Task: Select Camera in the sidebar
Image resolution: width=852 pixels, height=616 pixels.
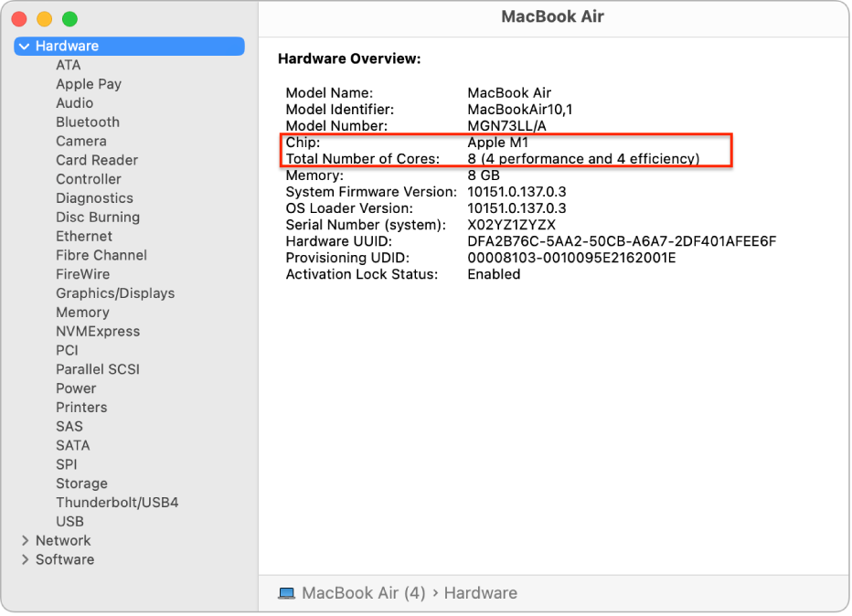Action: [81, 142]
